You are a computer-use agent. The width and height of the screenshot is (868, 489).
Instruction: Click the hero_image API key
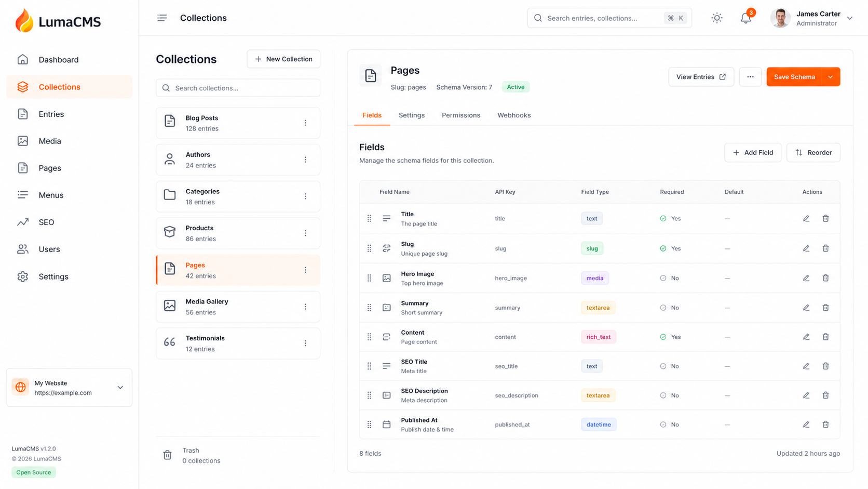[511, 279]
